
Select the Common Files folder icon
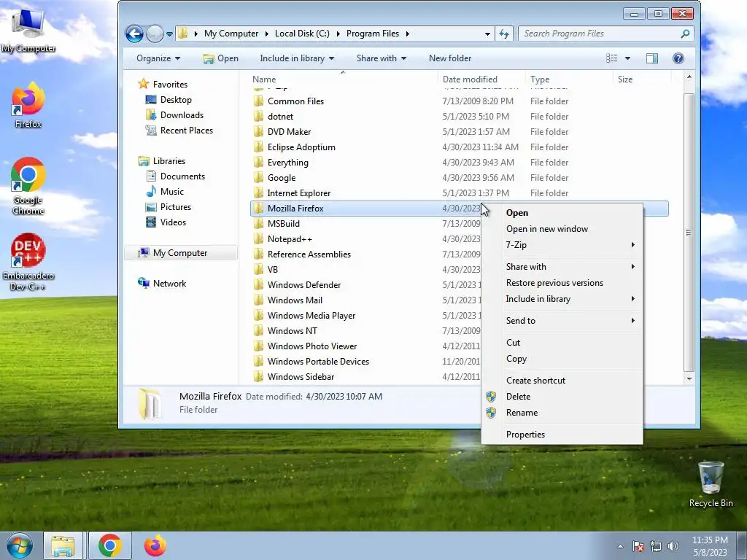pyautogui.click(x=258, y=101)
